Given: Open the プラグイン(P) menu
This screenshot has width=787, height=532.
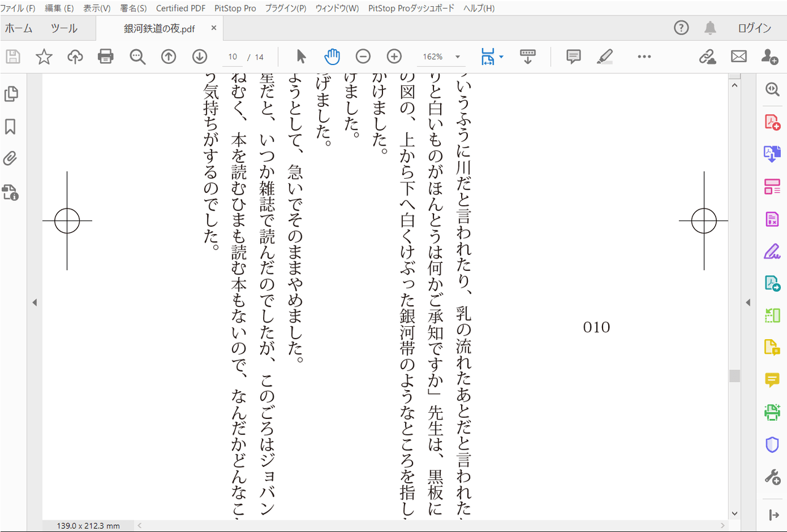Looking at the screenshot, I should coord(286,8).
